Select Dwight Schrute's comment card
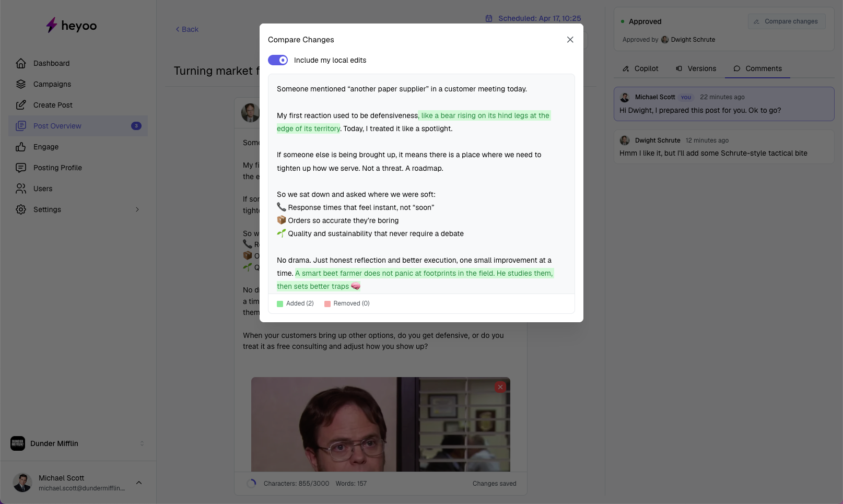This screenshot has width=843, height=504. coord(724,147)
